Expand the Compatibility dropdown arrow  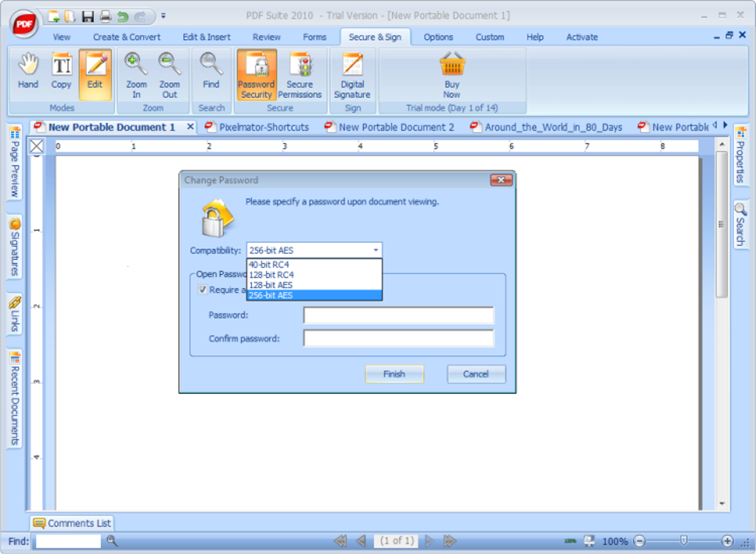point(376,250)
